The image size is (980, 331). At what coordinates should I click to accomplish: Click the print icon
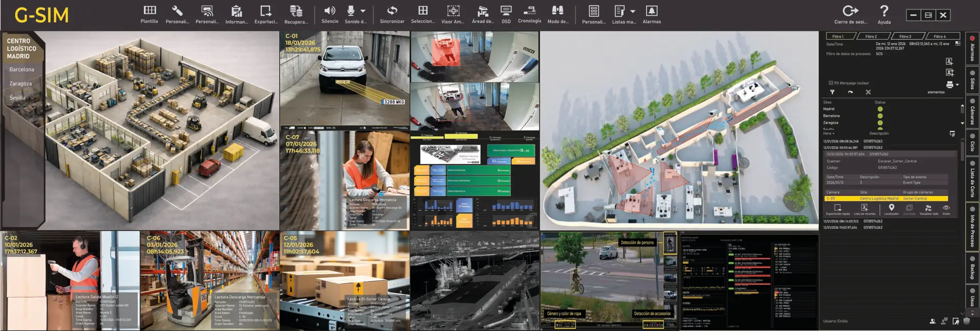tap(949, 85)
